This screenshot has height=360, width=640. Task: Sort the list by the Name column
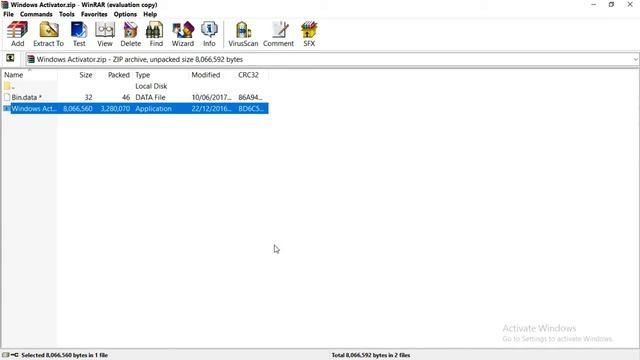tap(29, 75)
